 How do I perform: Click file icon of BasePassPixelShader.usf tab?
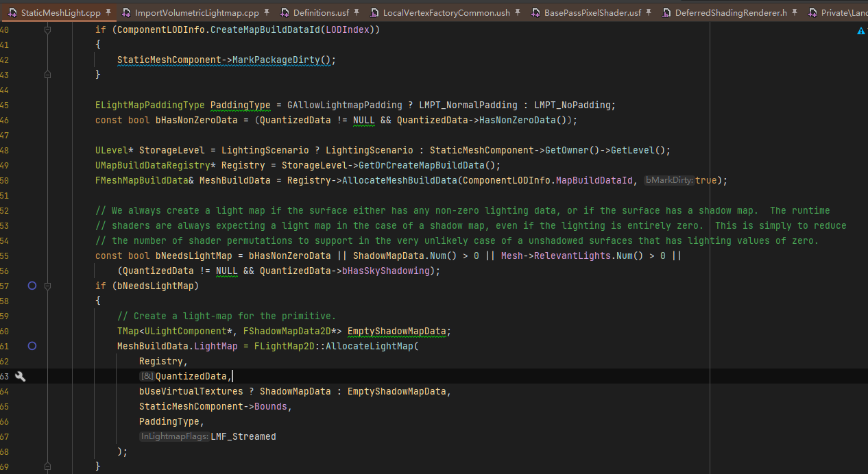[536, 12]
